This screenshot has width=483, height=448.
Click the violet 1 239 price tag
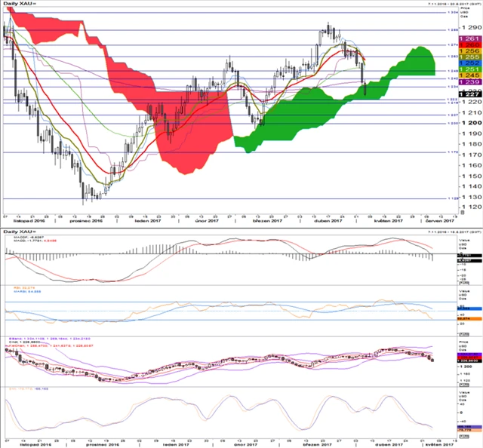tap(470, 82)
